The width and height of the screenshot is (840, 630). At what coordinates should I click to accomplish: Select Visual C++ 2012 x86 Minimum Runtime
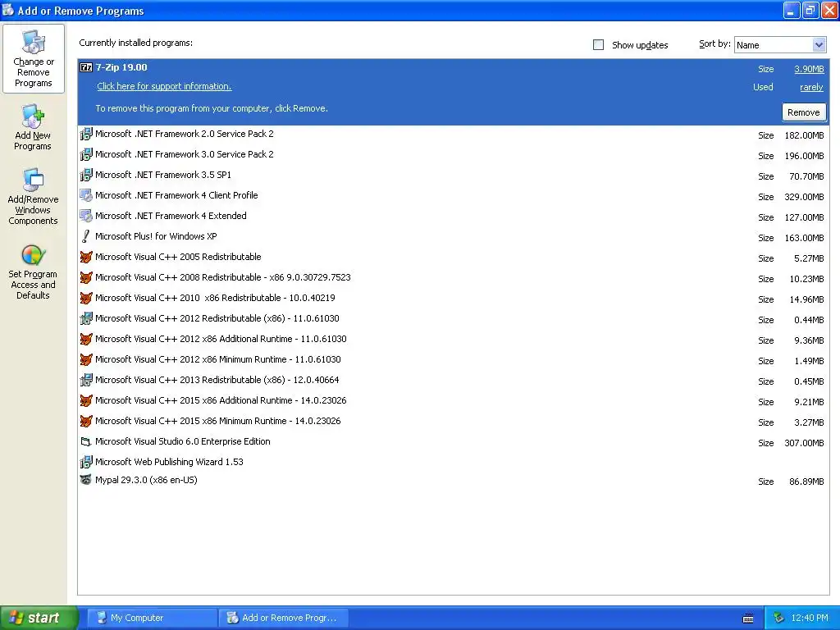(x=453, y=360)
